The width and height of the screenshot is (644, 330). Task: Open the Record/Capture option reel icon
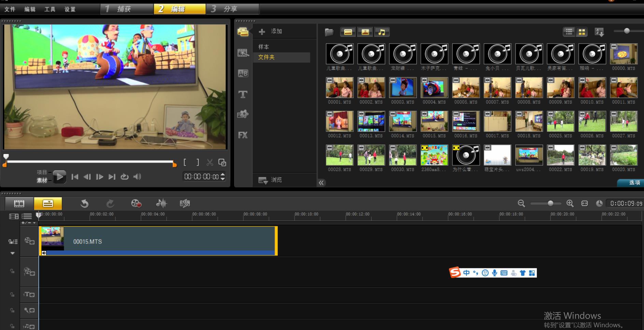[x=136, y=204]
